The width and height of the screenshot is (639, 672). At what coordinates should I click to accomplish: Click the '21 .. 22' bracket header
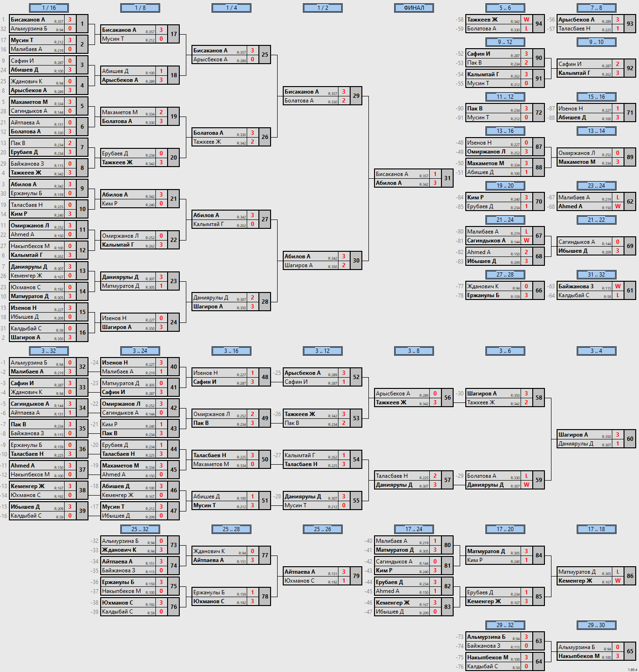click(596, 219)
